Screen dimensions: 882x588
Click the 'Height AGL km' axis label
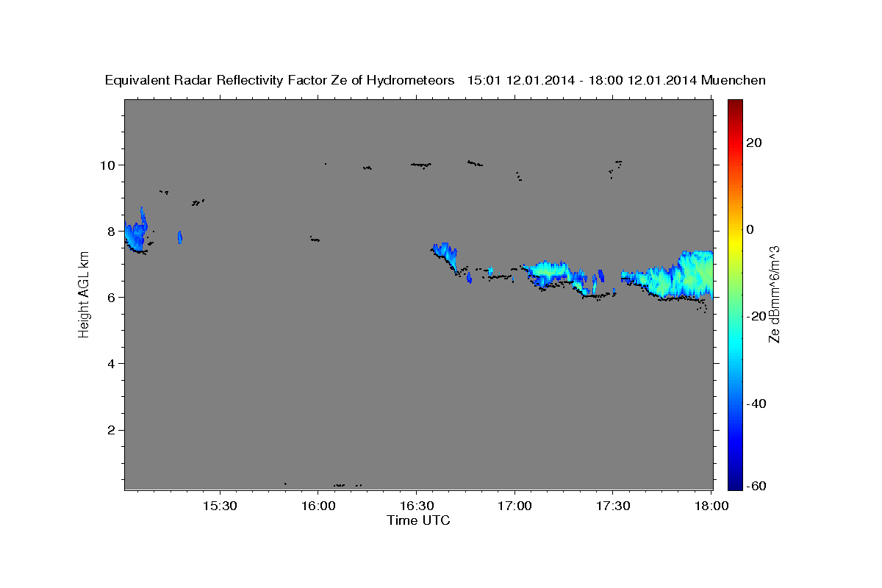coord(84,295)
